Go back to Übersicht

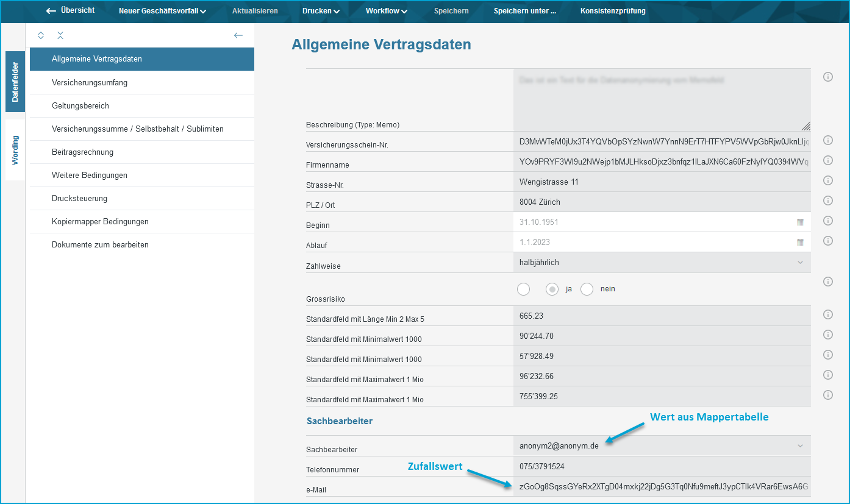[x=71, y=11]
